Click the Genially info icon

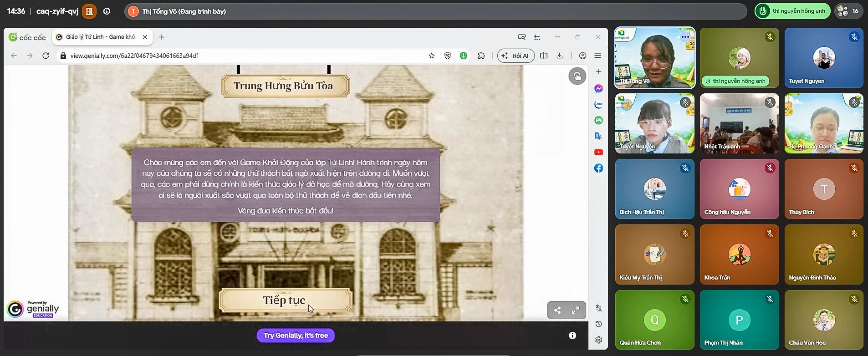click(572, 336)
